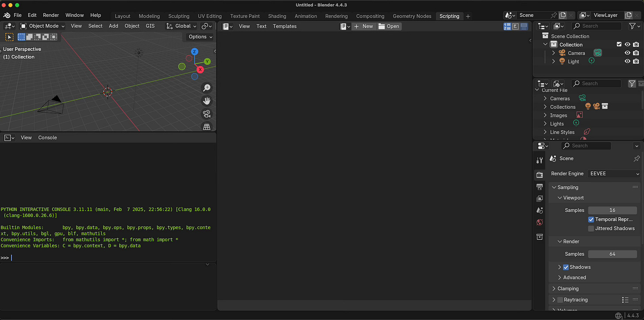Click the Open text file button
This screenshot has height=320, width=644.
pyautogui.click(x=389, y=26)
